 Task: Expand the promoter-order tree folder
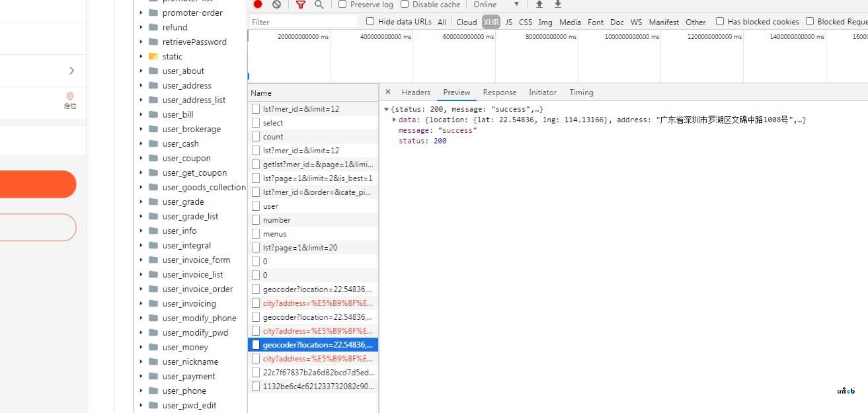tap(141, 13)
